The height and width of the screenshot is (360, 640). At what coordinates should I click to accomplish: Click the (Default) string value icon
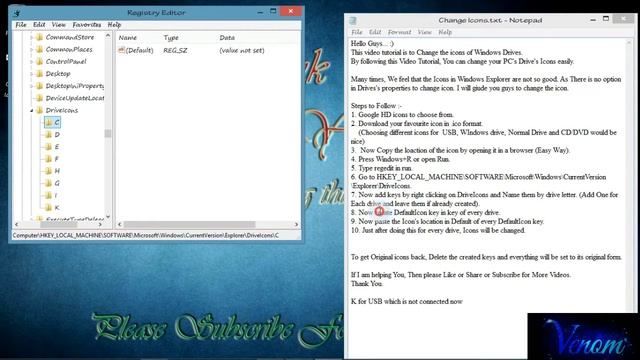(121, 50)
